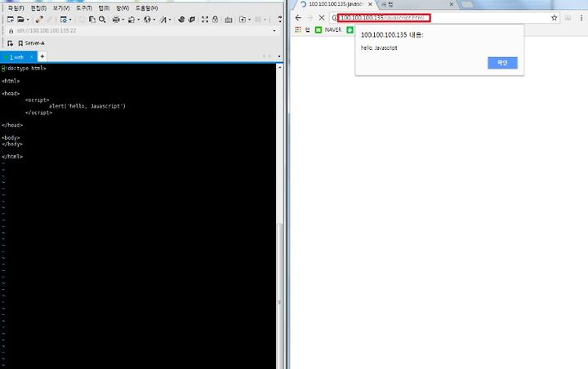588x369 pixels.
Task: Click the padlock Lock Screen icon
Action: click(216, 20)
